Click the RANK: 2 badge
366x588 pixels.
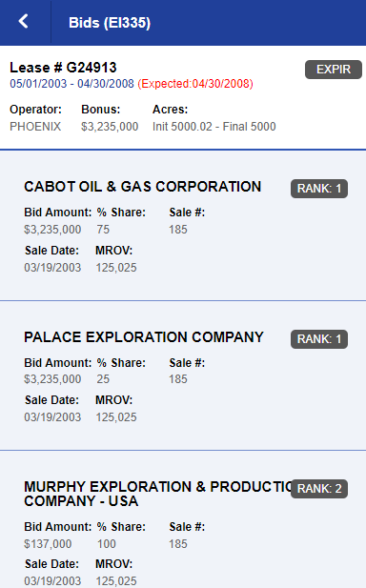point(319,489)
